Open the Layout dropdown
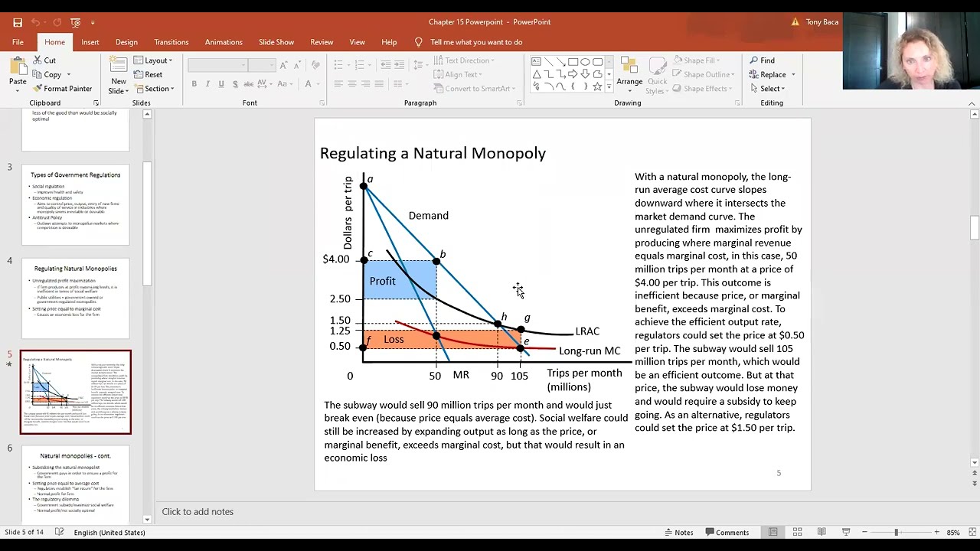980x551 pixels. [x=153, y=60]
